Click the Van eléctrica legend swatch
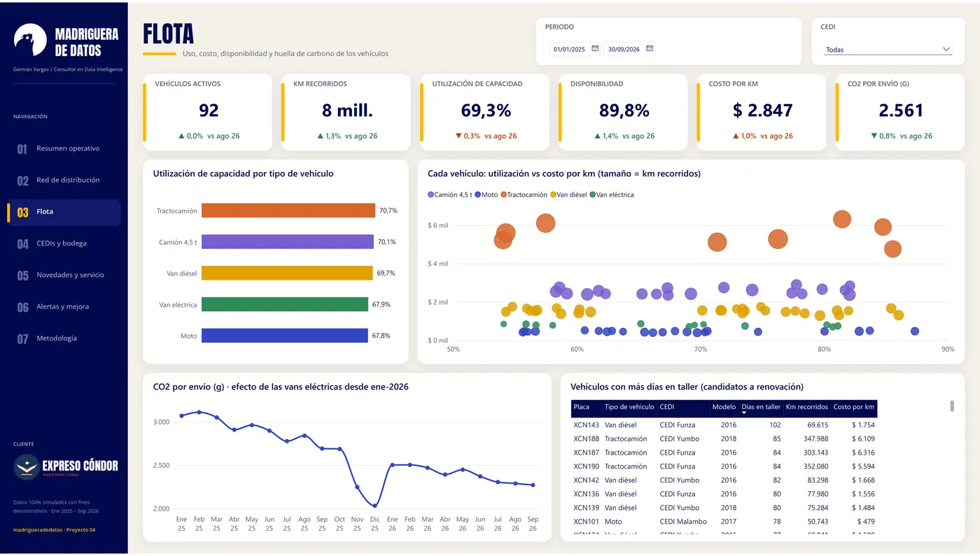This screenshot has height=556, width=980. pos(592,195)
